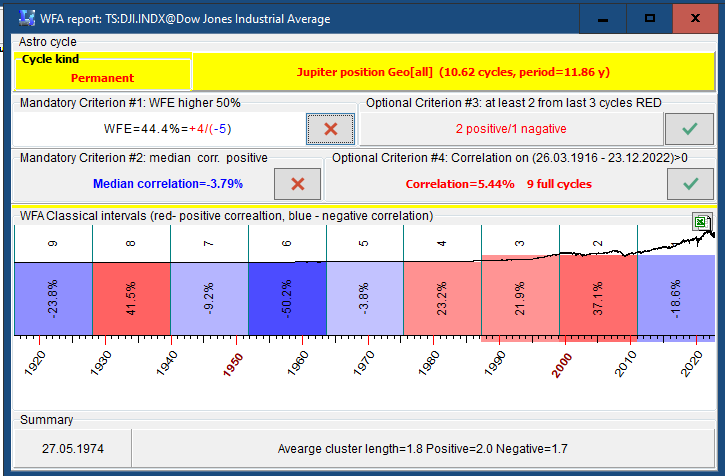Click the interval number 9 header cell
The width and height of the screenshot is (725, 476).
(x=53, y=243)
